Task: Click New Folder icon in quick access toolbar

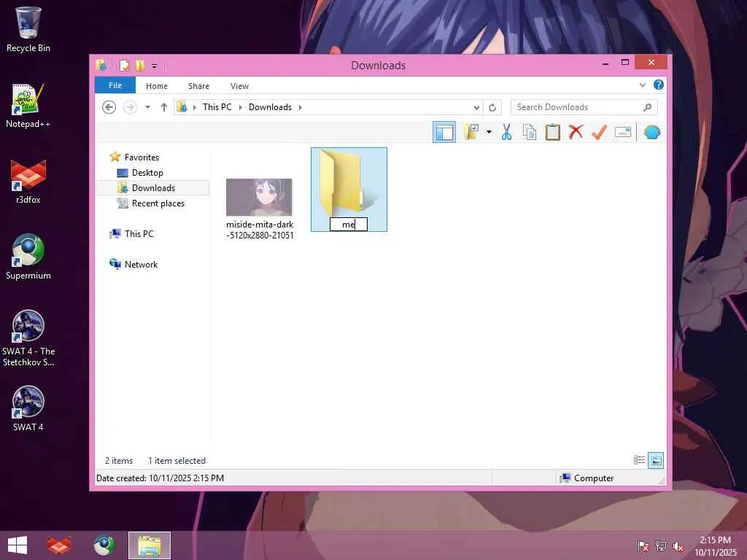Action: 140,65
